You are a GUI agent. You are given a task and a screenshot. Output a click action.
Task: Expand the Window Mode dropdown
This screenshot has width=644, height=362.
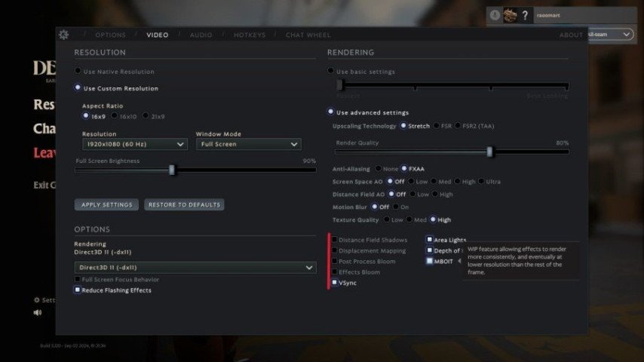pyautogui.click(x=248, y=144)
